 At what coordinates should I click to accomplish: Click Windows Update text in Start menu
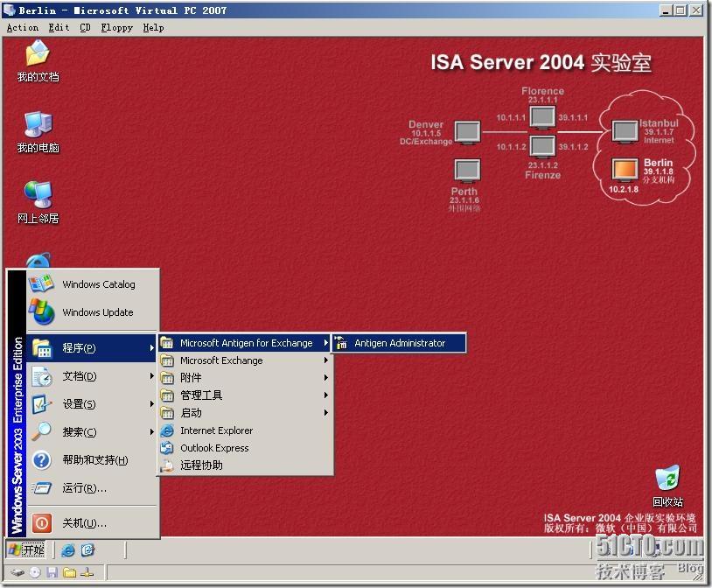98,312
